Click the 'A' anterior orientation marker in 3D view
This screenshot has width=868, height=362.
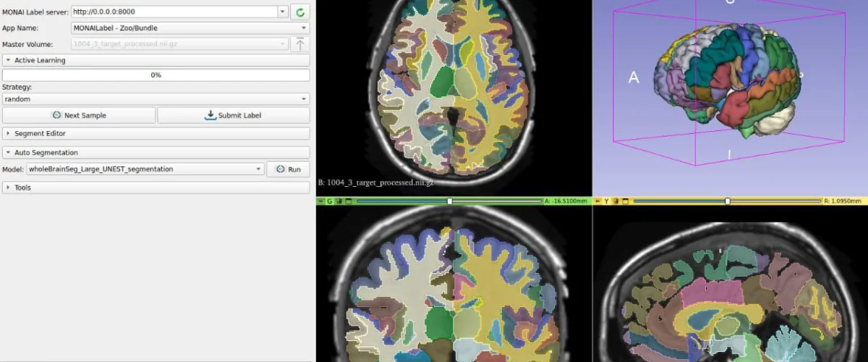click(x=634, y=77)
